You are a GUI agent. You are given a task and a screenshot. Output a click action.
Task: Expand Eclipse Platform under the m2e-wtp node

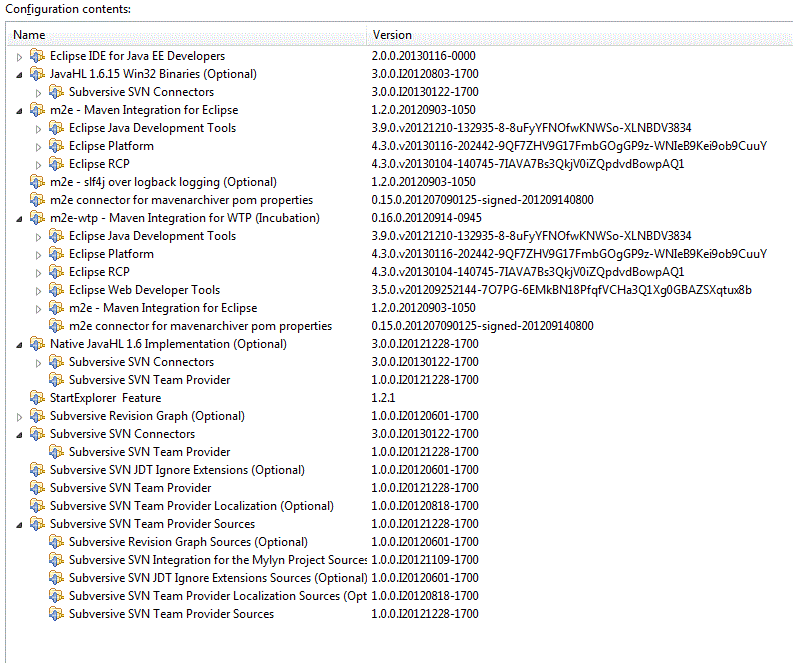coord(38,255)
